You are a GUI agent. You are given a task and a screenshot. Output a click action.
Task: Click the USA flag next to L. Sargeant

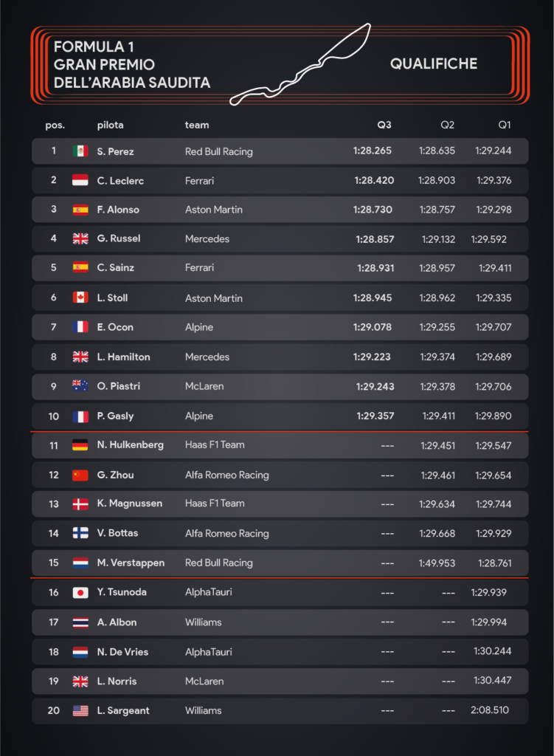point(80,710)
